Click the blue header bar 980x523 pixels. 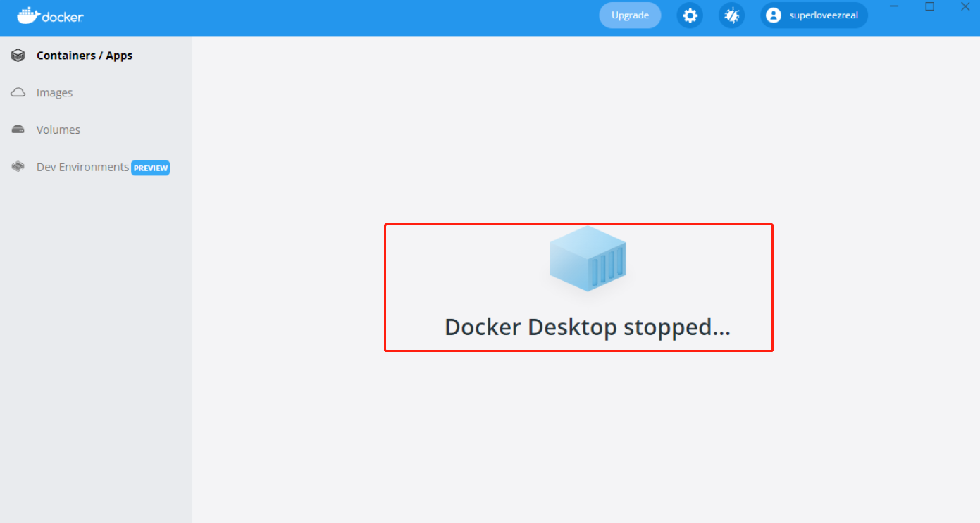[x=423, y=15]
